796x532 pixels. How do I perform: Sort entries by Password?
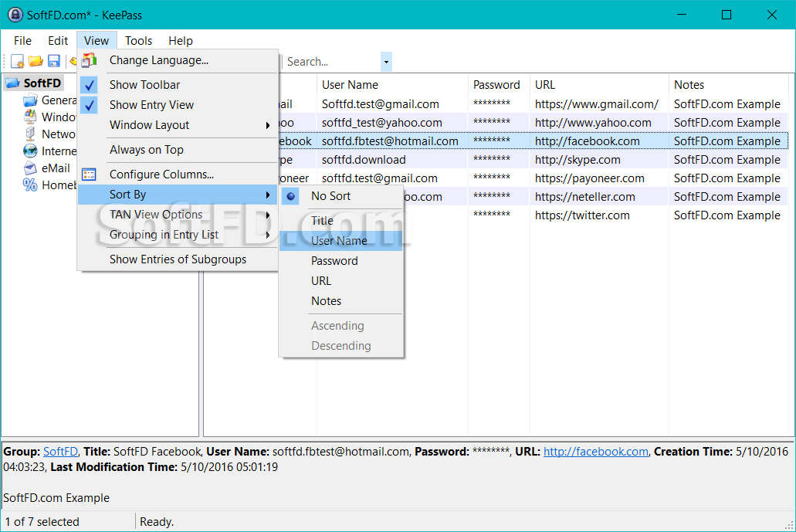[341, 261]
